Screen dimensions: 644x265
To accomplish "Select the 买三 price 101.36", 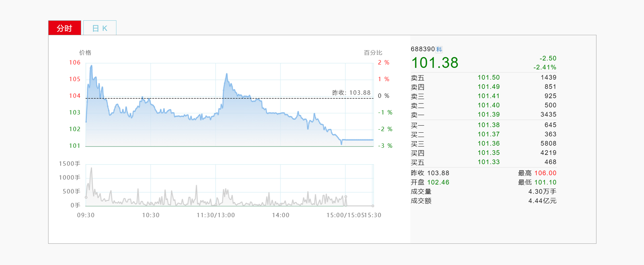I will [x=489, y=143].
